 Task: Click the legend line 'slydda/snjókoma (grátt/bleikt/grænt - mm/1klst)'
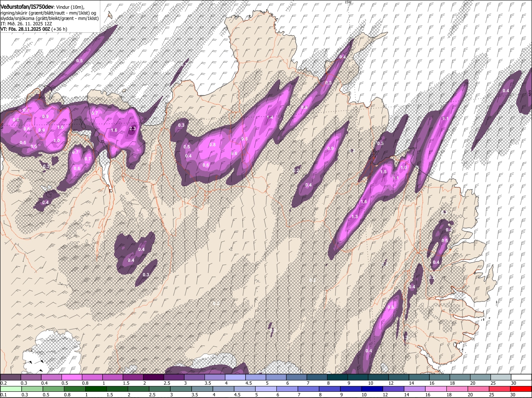(x=49, y=18)
